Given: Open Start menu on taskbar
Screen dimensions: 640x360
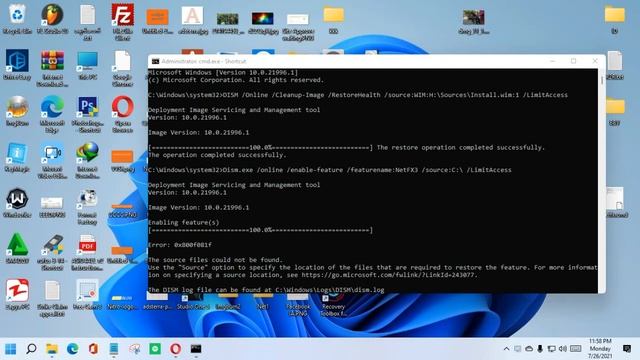Looking at the screenshot, I should (x=11, y=349).
